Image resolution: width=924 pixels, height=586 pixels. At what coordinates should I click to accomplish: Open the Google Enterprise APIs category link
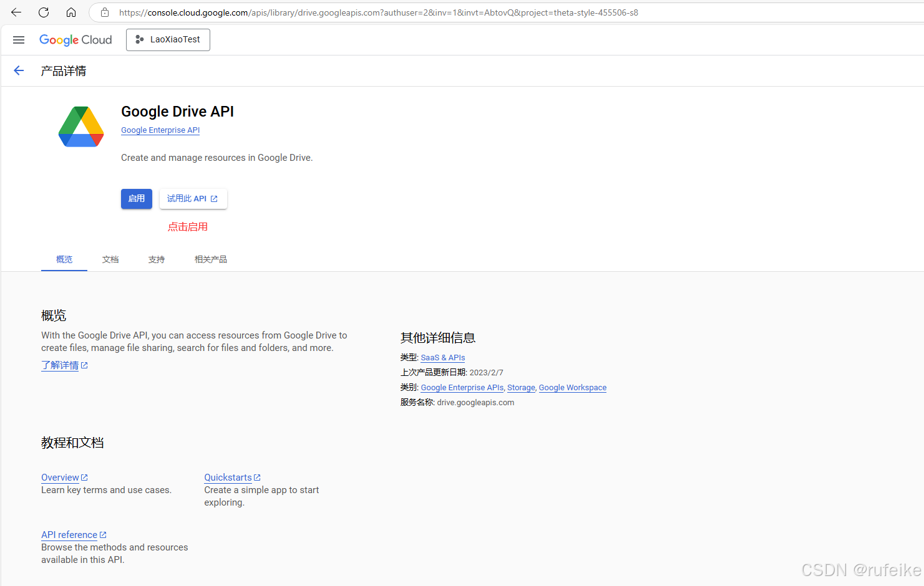tap(462, 388)
